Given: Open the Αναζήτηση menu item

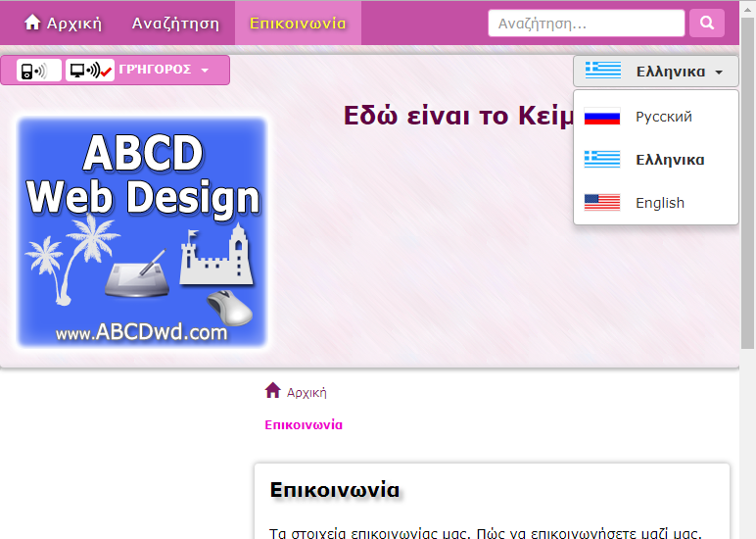Looking at the screenshot, I should click(175, 24).
